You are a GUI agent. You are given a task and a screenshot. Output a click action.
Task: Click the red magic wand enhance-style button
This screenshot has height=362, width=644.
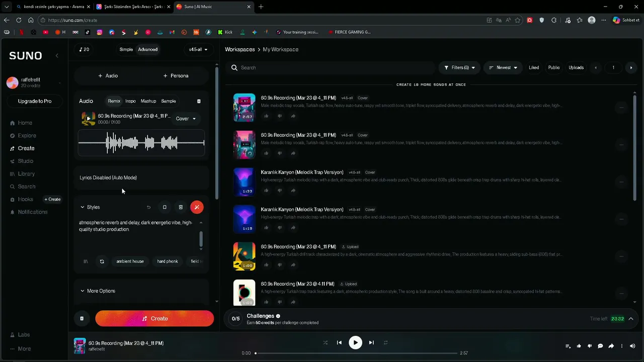197,207
